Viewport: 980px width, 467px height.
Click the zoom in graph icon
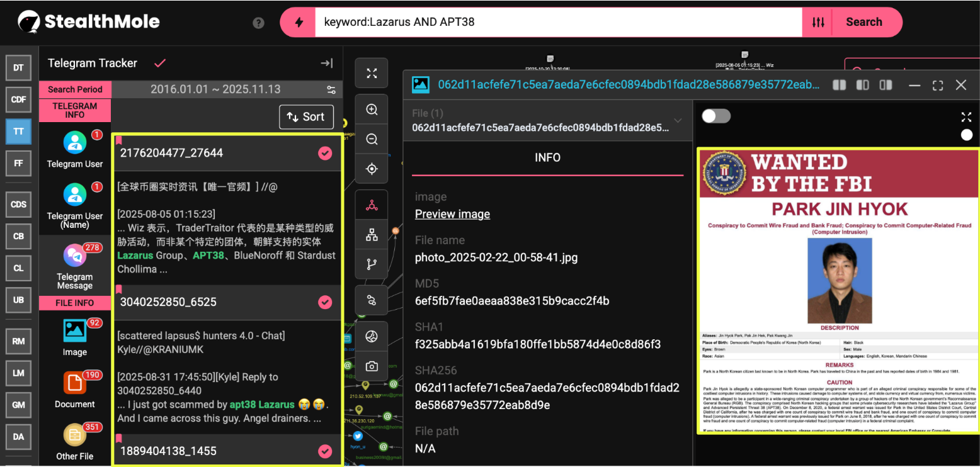pos(372,110)
